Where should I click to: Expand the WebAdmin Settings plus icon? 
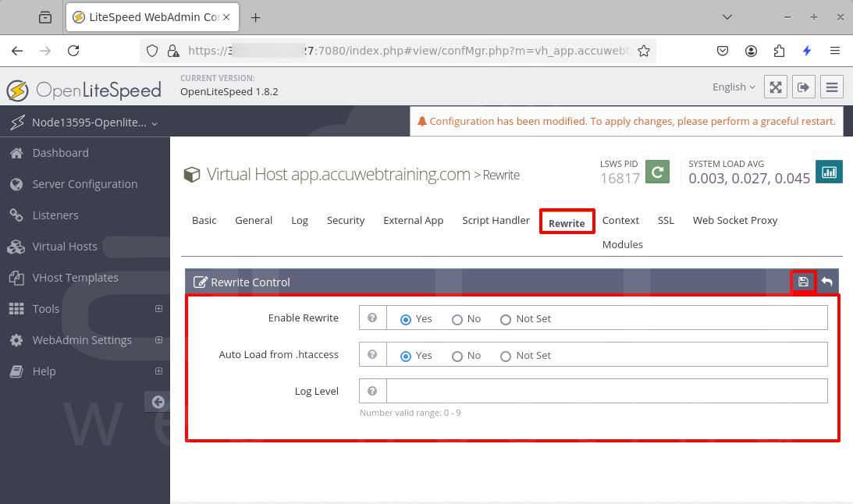[159, 340]
